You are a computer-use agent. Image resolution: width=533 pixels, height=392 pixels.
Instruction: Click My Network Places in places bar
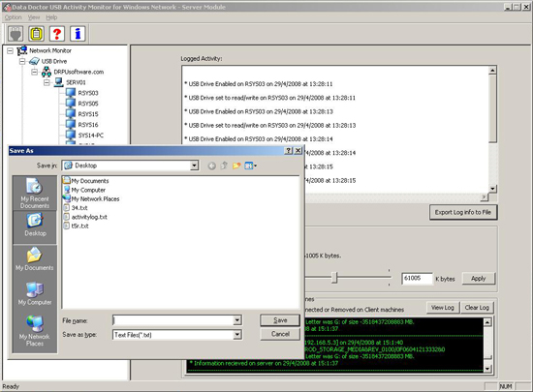point(35,331)
